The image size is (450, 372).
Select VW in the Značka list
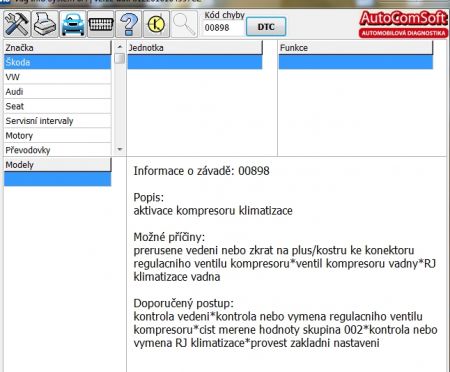57,77
